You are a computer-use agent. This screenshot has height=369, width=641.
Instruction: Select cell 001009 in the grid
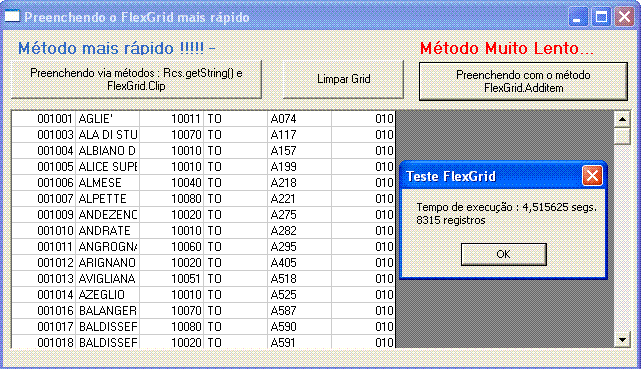coord(44,215)
